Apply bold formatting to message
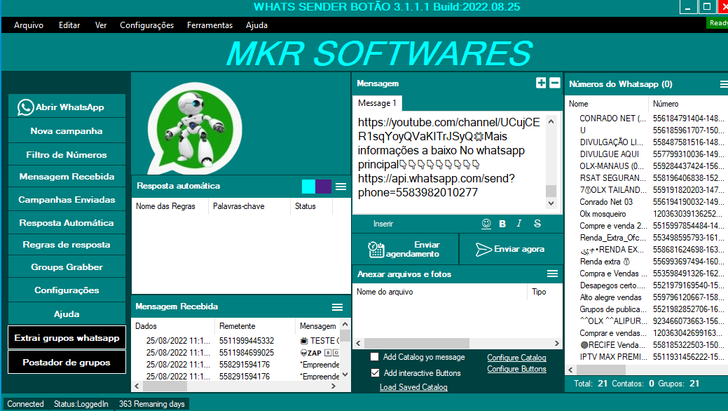The width and height of the screenshot is (728, 411). pos(502,224)
